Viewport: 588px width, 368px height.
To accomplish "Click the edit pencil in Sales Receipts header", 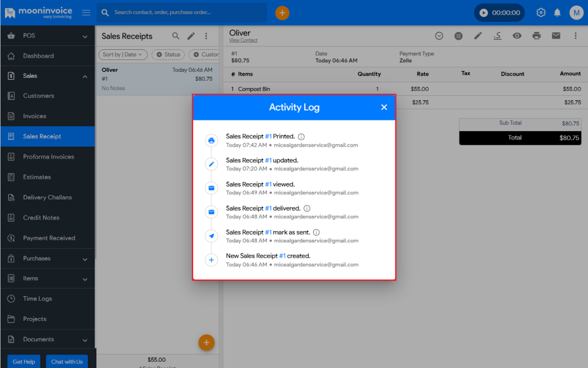I will (191, 36).
